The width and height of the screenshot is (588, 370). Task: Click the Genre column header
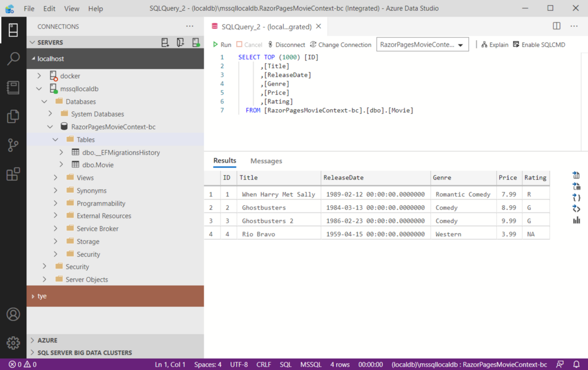pyautogui.click(x=463, y=178)
